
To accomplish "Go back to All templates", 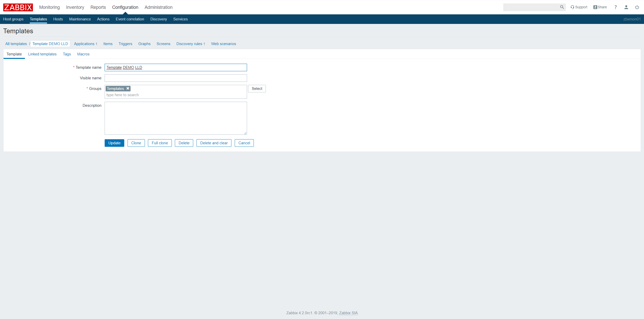I will click(16, 44).
